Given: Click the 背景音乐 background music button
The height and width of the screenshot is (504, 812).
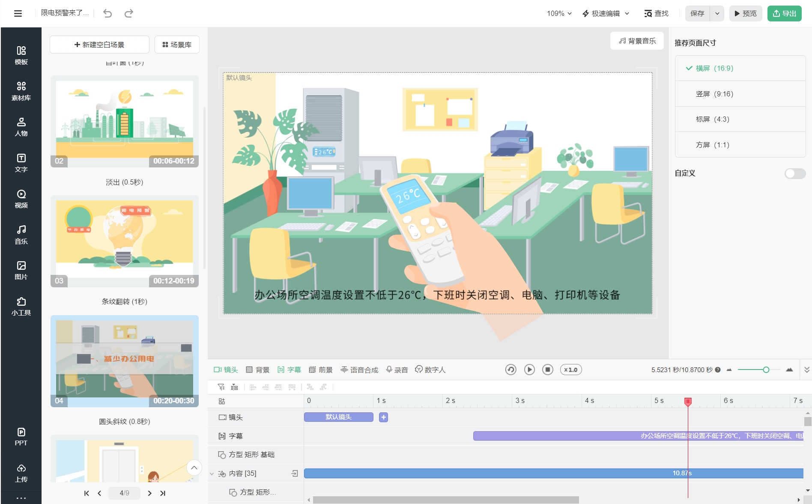Looking at the screenshot, I should point(637,41).
